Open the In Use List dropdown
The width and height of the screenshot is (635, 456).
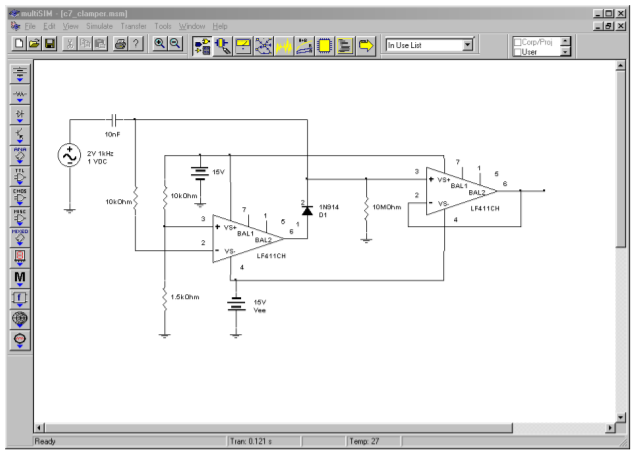click(468, 45)
